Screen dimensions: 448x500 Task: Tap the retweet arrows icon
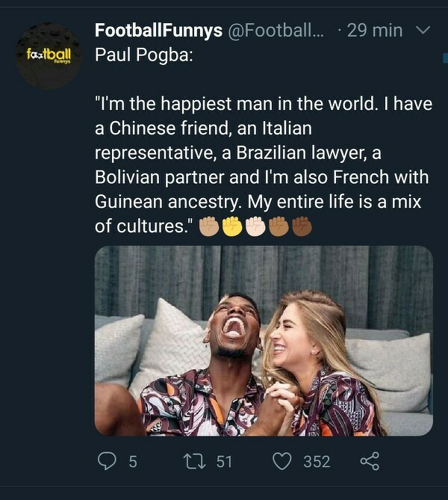click(x=196, y=461)
